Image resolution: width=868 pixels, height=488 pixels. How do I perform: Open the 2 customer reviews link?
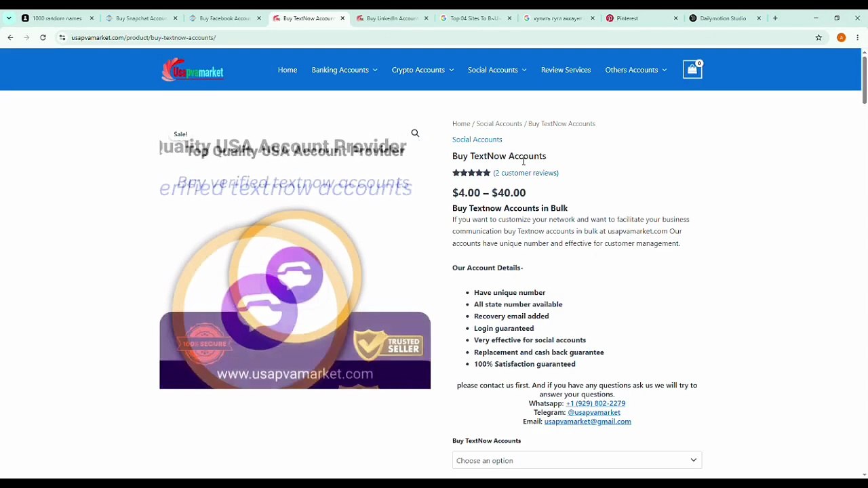526,173
